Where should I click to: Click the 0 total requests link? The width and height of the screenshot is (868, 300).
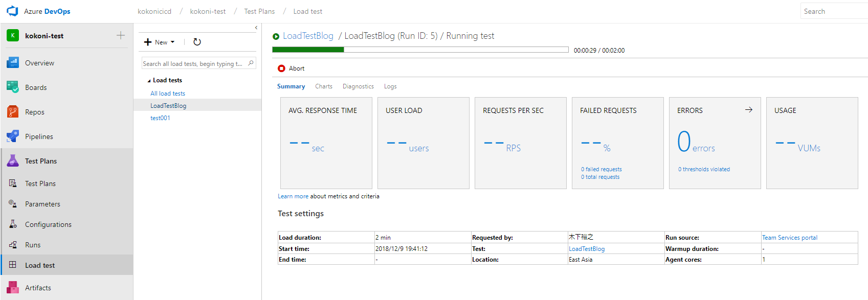[x=600, y=177]
